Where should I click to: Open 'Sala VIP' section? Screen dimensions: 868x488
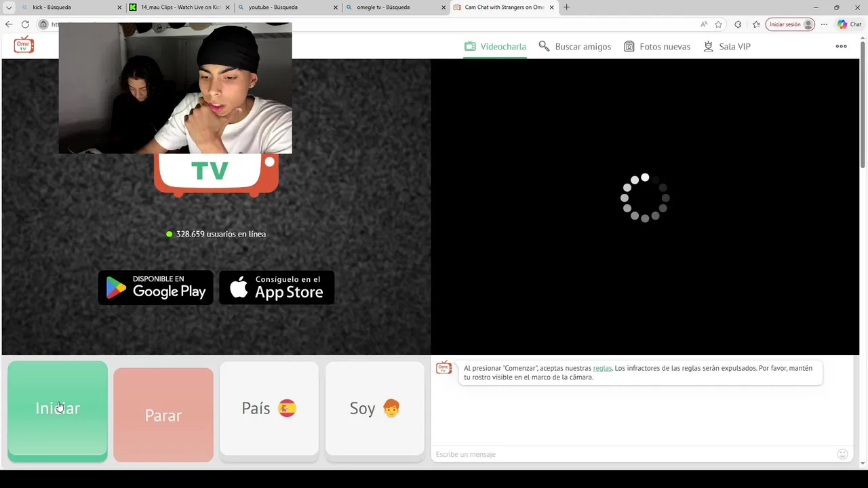point(726,47)
